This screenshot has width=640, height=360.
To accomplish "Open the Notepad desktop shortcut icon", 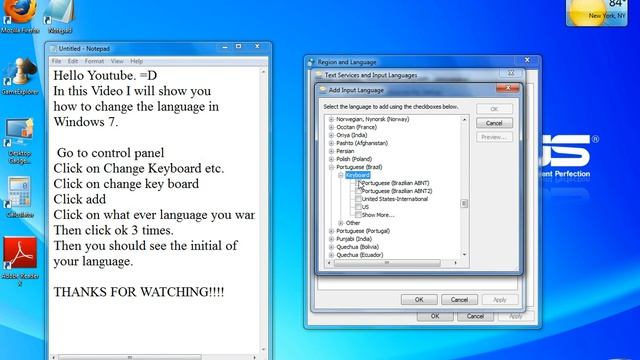I will point(60,14).
